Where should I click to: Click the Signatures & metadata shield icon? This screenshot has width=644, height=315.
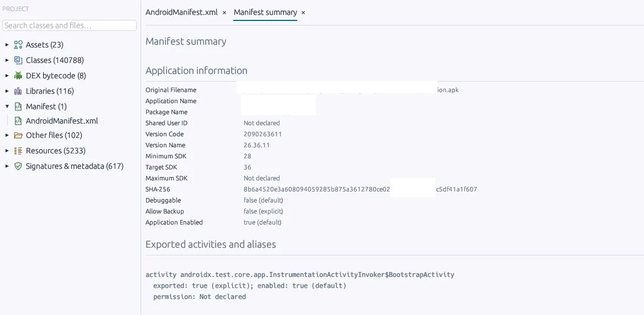pyautogui.click(x=18, y=167)
